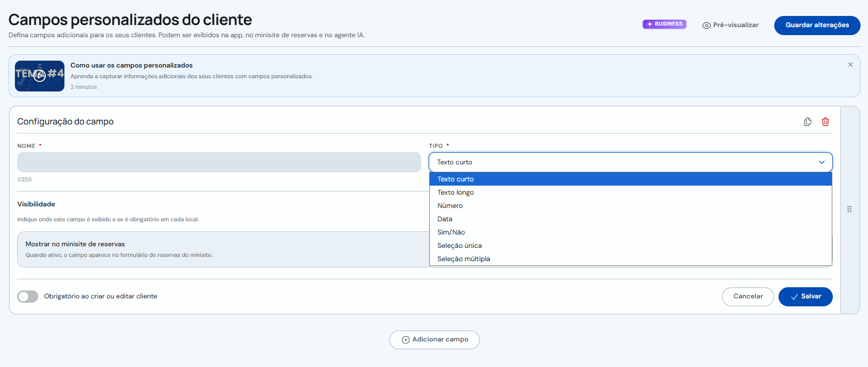The image size is (868, 367).
Task: Toggle Obrigatório ao criar ou editar cliente
Action: coord(28,296)
